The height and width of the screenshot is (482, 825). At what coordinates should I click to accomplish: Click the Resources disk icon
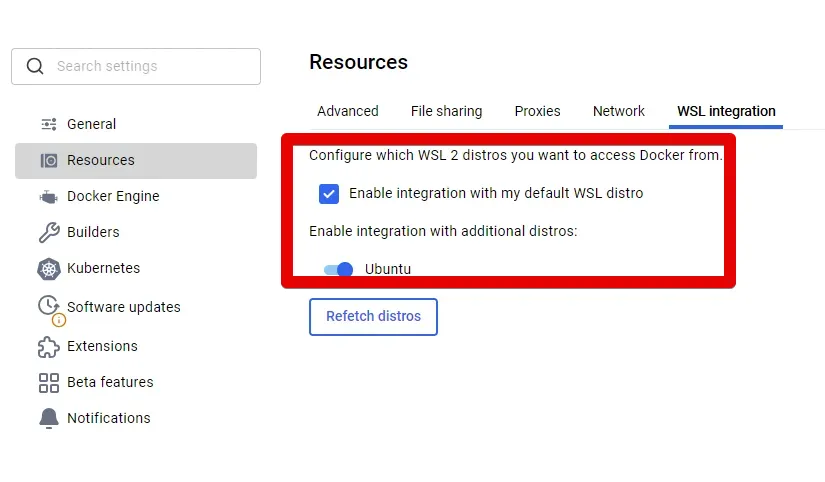coord(49,160)
